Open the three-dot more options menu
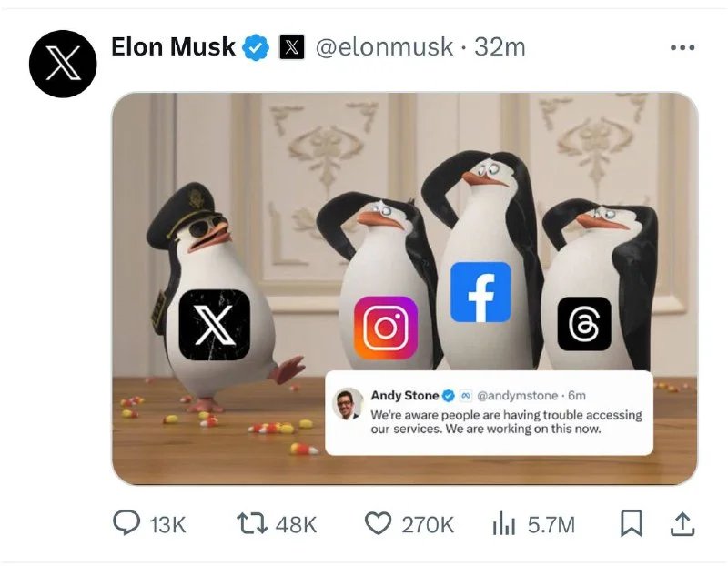Image resolution: width=728 pixels, height=566 pixels. coord(682,47)
